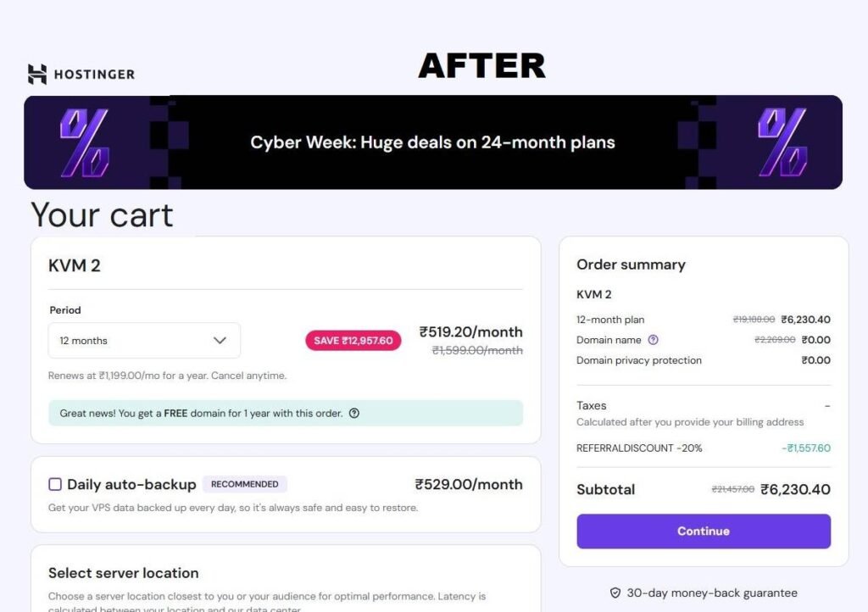Click the left percent sign banner graphic
The height and width of the screenshot is (612, 868).
point(85,142)
